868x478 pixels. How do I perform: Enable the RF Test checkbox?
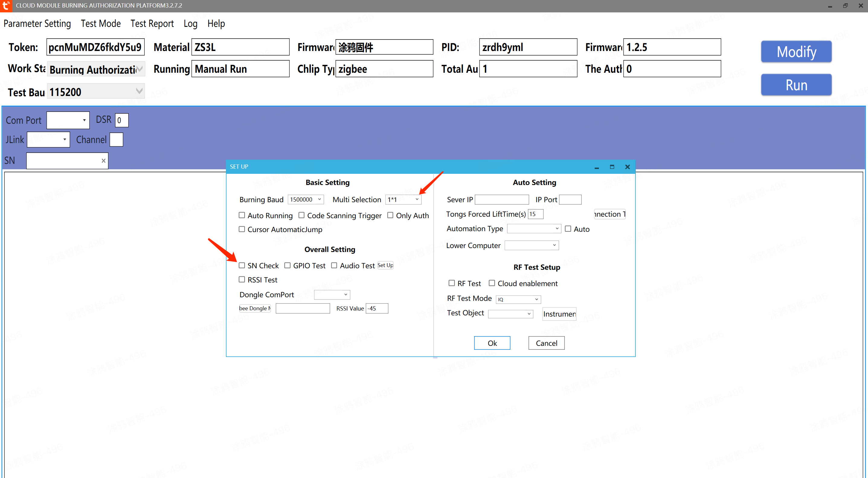[452, 283]
